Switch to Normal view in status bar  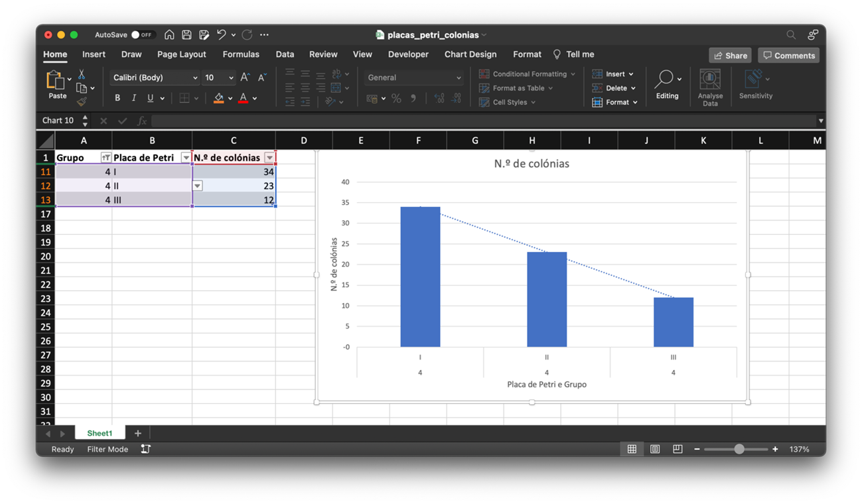click(632, 449)
